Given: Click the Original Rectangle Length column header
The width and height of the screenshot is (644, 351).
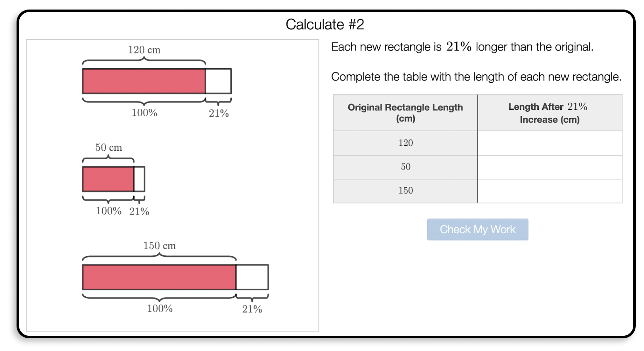Looking at the screenshot, I should (x=405, y=113).
